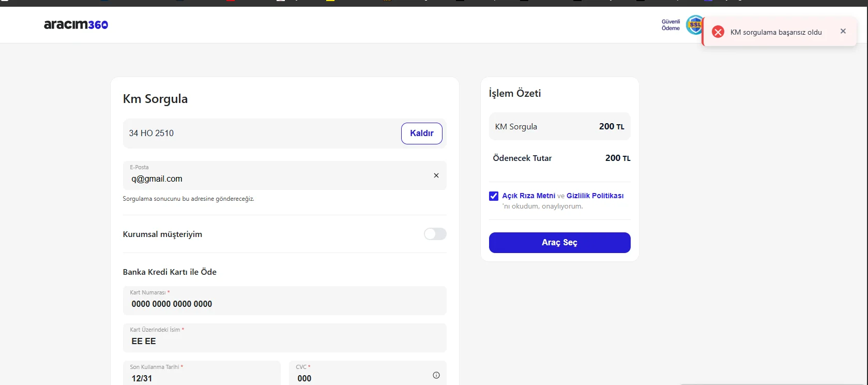Uncheck the Açık Rıza consent checkbox
This screenshot has height=385, width=868.
pyautogui.click(x=494, y=196)
